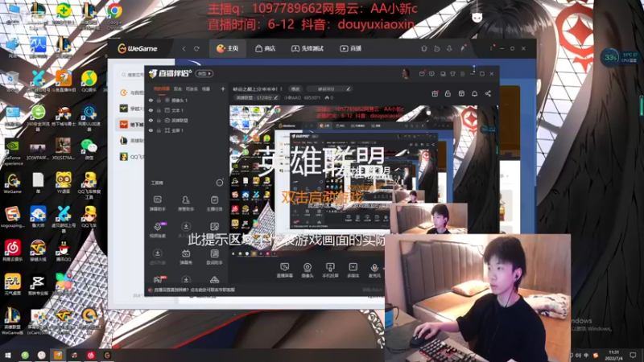Open 微信 WeChat desktop icon
Image resolution: width=644 pixels, height=362 pixels.
89,149
